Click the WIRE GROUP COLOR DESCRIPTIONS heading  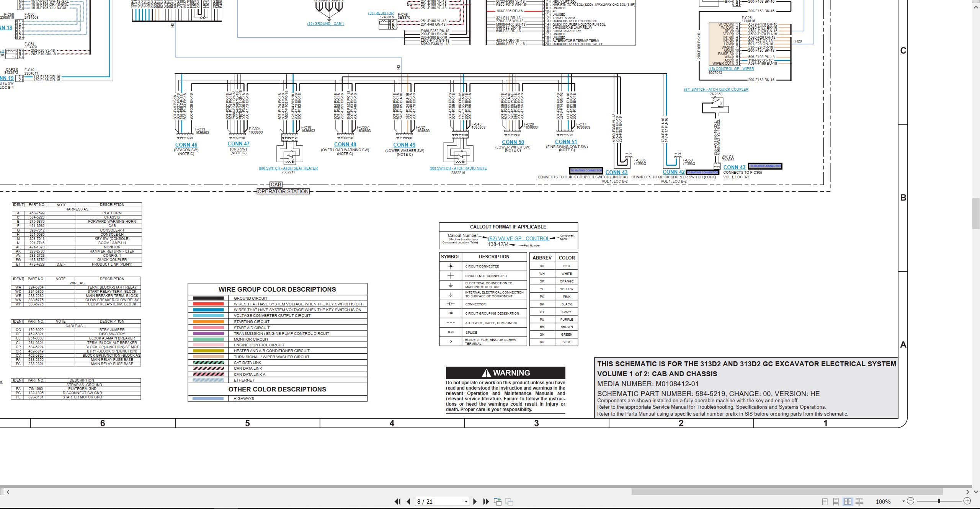pos(277,289)
